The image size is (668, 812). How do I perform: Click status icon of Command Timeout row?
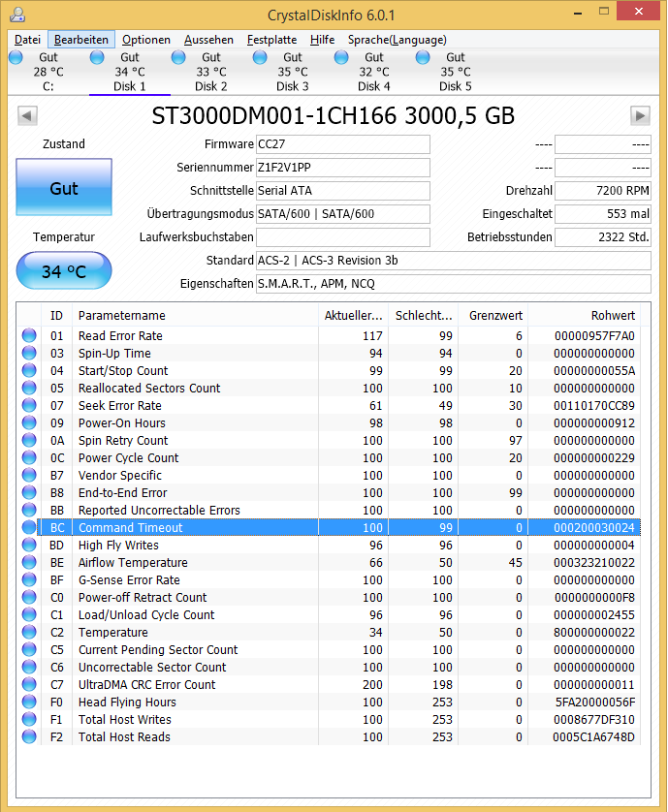click(x=29, y=528)
